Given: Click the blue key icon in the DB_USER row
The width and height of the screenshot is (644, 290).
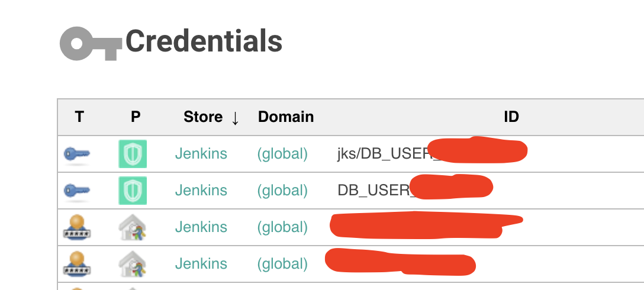Looking at the screenshot, I should click(77, 191).
